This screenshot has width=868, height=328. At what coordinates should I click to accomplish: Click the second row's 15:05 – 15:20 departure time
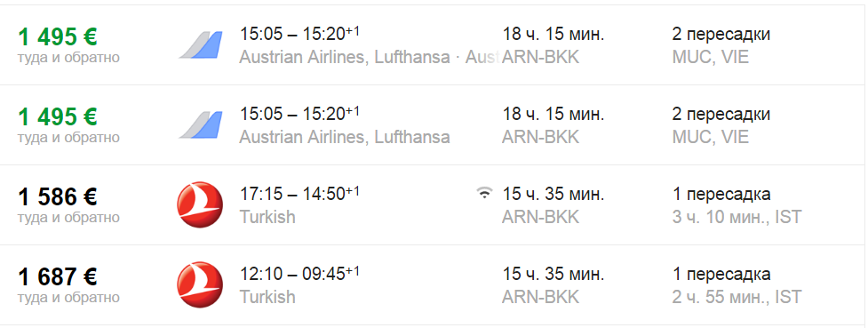(x=299, y=114)
